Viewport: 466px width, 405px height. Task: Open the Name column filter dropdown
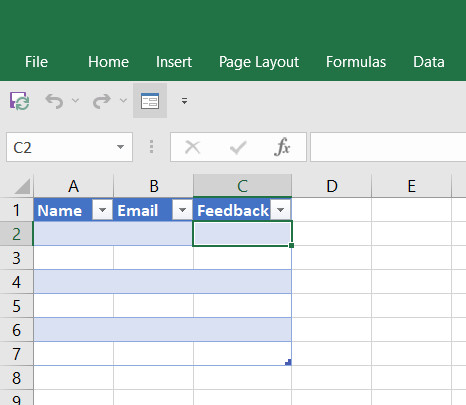click(x=102, y=210)
